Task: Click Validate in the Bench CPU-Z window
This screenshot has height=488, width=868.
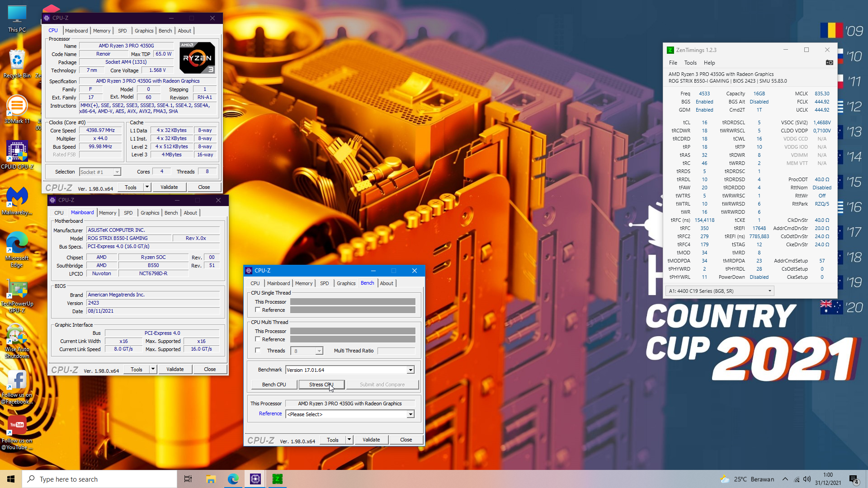Action: (371, 440)
